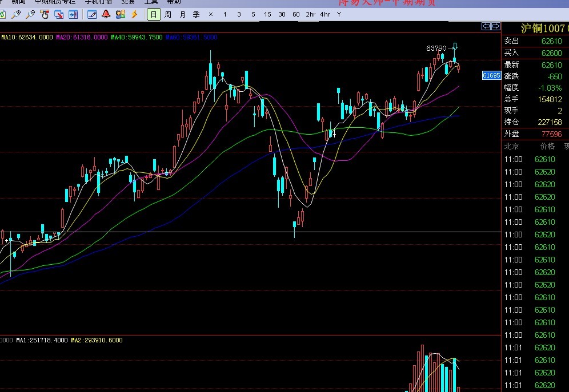Select the 4hr period

(x=325, y=14)
